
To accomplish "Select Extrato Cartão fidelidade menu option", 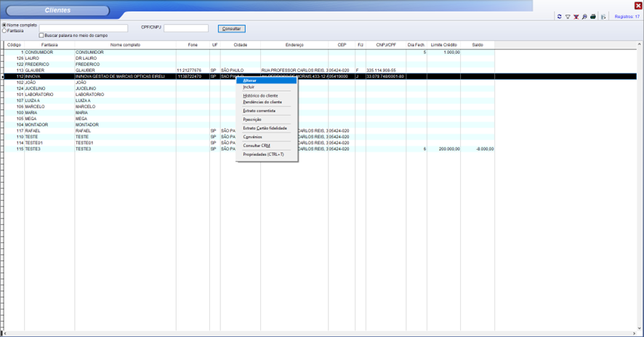I will click(x=265, y=128).
